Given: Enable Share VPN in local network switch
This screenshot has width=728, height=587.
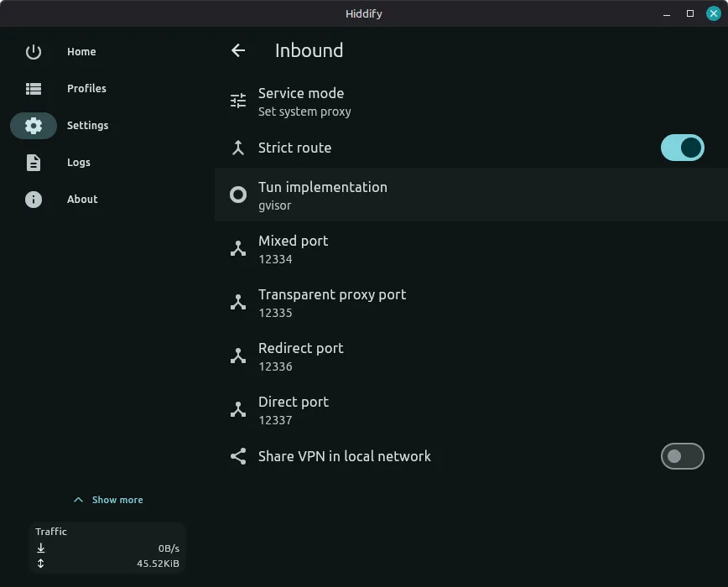Looking at the screenshot, I should tap(683, 456).
